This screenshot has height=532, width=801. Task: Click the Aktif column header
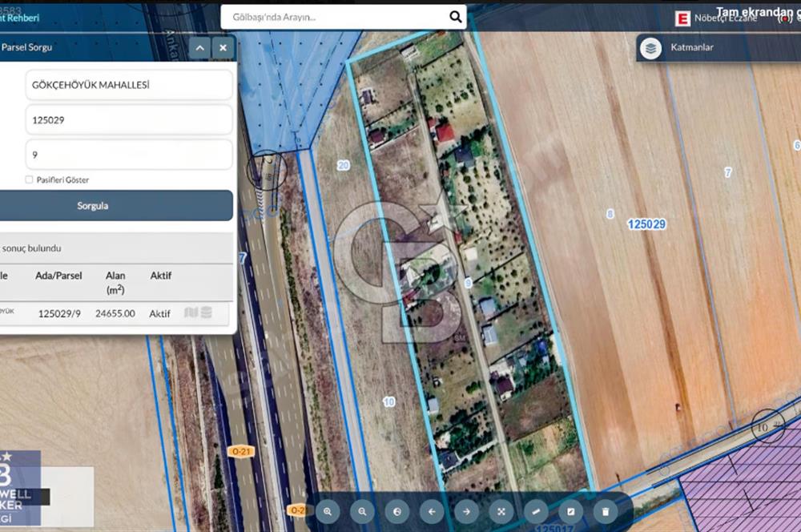point(160,276)
